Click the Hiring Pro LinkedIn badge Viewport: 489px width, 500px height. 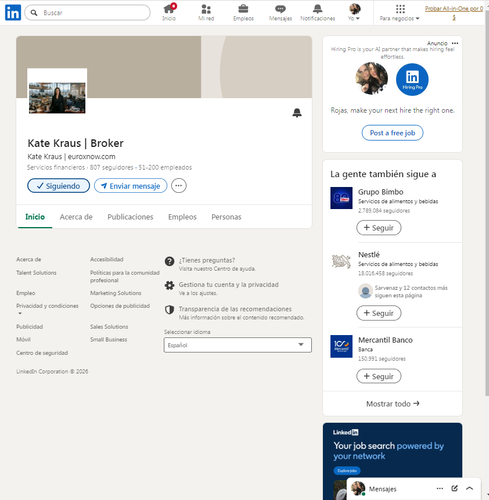[412, 79]
